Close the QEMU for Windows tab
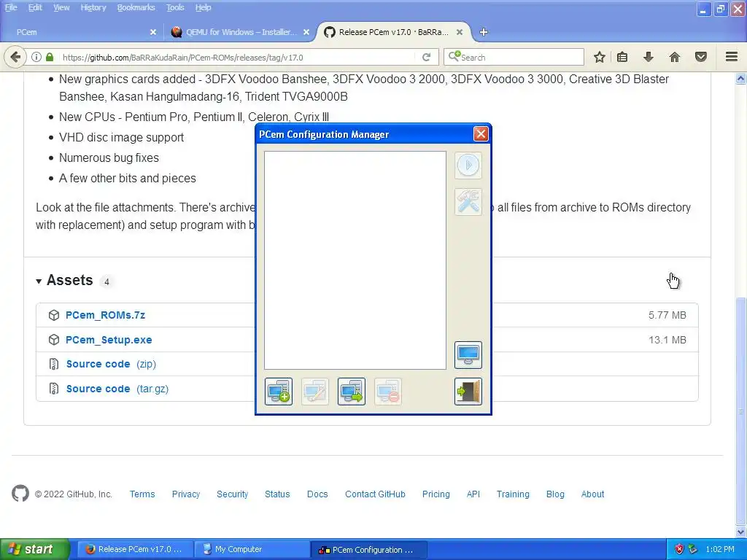 (x=306, y=32)
